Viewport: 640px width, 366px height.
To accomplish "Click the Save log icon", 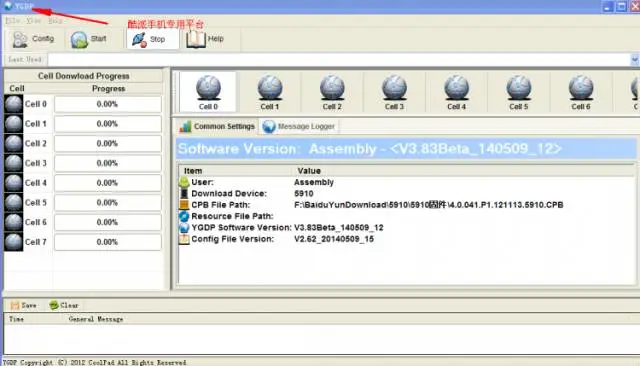I will coord(15,305).
